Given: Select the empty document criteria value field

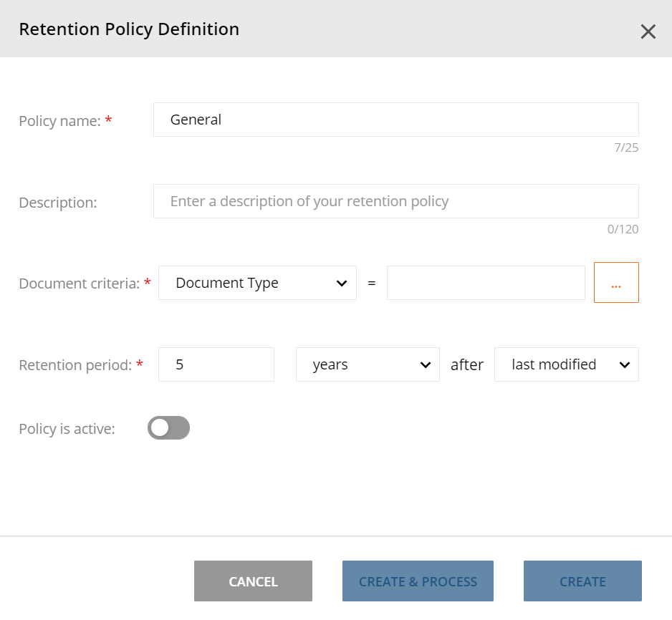Looking at the screenshot, I should point(486,283).
